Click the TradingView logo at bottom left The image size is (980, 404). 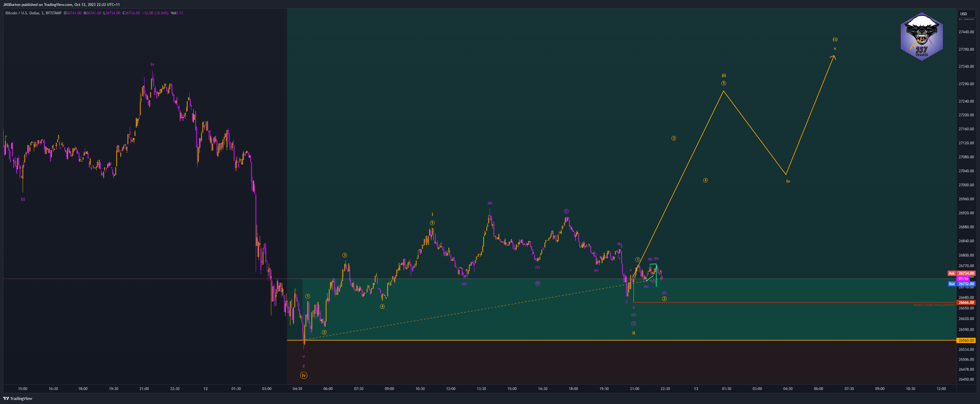click(x=18, y=398)
